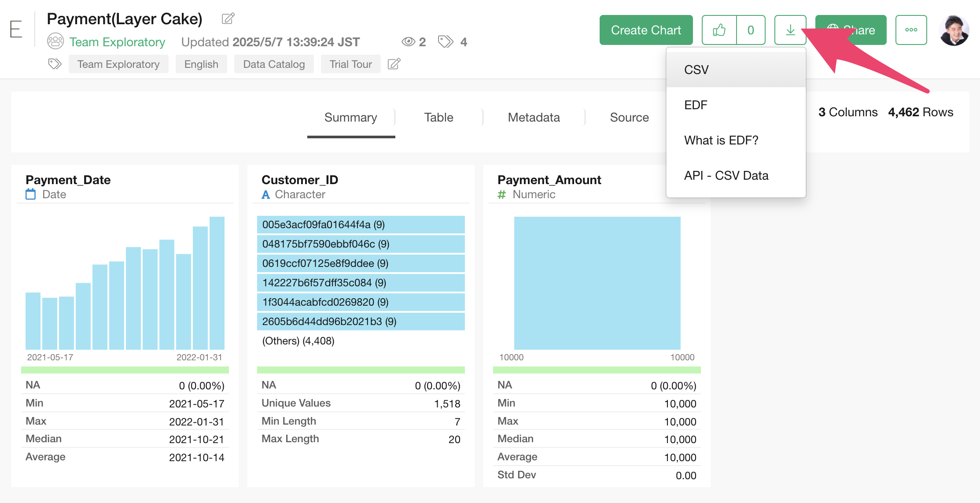Image resolution: width=980 pixels, height=503 pixels.
Task: Click the edit title pencil icon
Action: coord(228,18)
